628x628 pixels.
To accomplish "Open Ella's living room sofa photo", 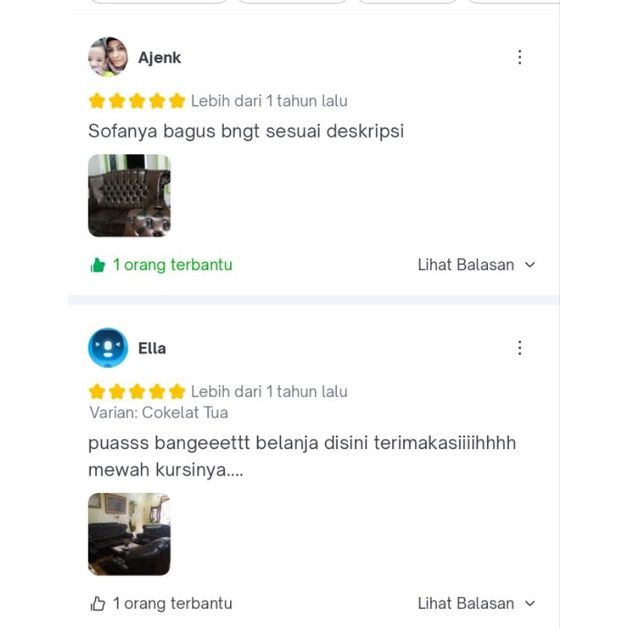I will (x=129, y=534).
